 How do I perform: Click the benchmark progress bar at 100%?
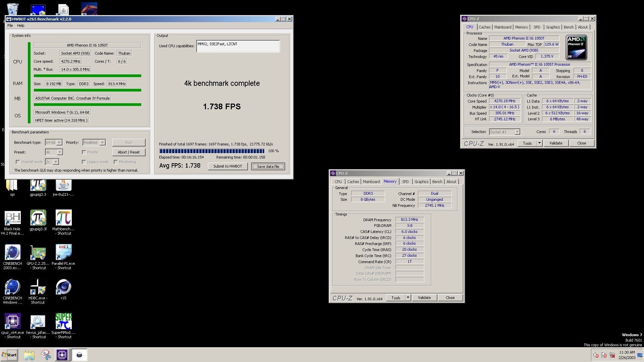coord(212,151)
